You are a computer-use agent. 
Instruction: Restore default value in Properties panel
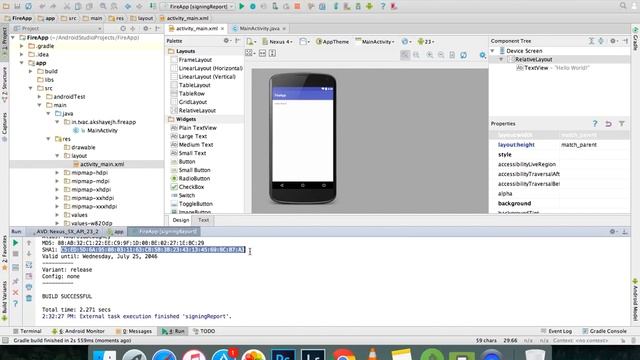pyautogui.click(x=608, y=124)
